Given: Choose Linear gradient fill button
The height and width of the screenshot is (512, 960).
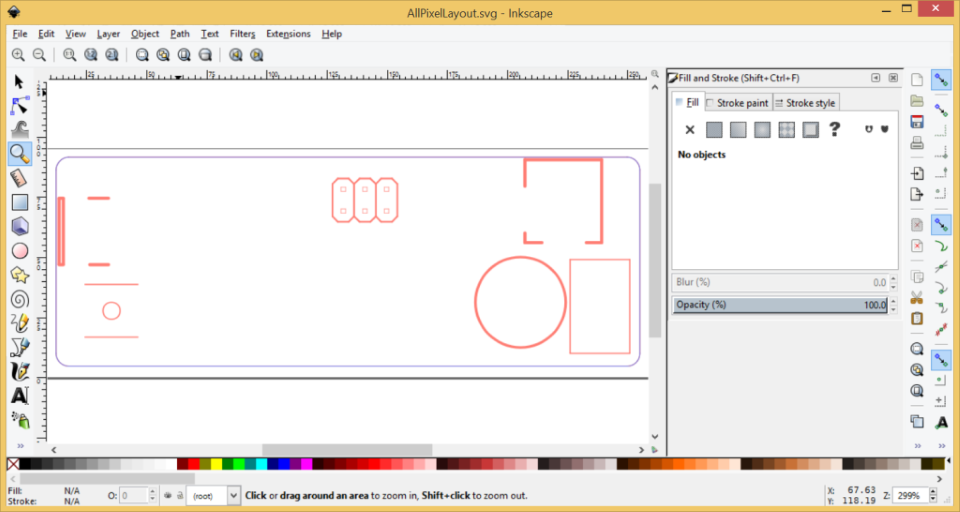Looking at the screenshot, I should (x=738, y=130).
